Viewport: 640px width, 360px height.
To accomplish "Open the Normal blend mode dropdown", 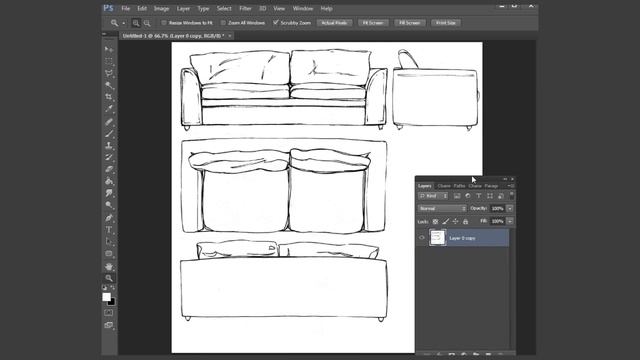I will tap(442, 209).
